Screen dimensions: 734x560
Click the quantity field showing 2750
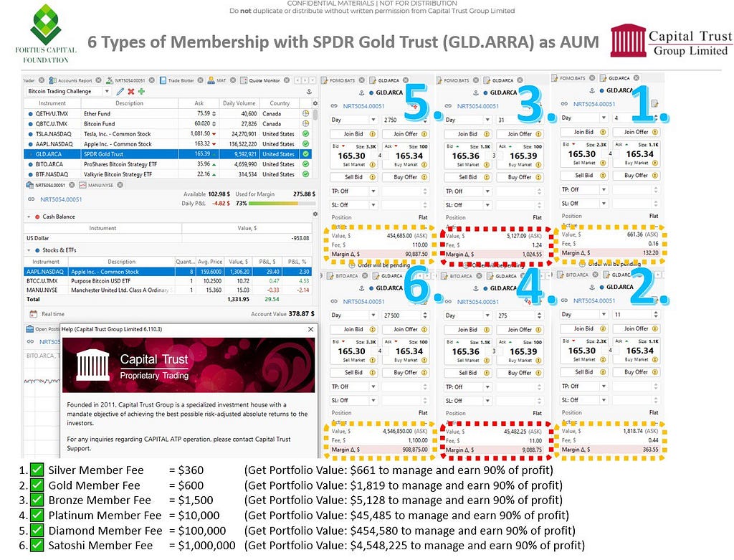coord(406,120)
